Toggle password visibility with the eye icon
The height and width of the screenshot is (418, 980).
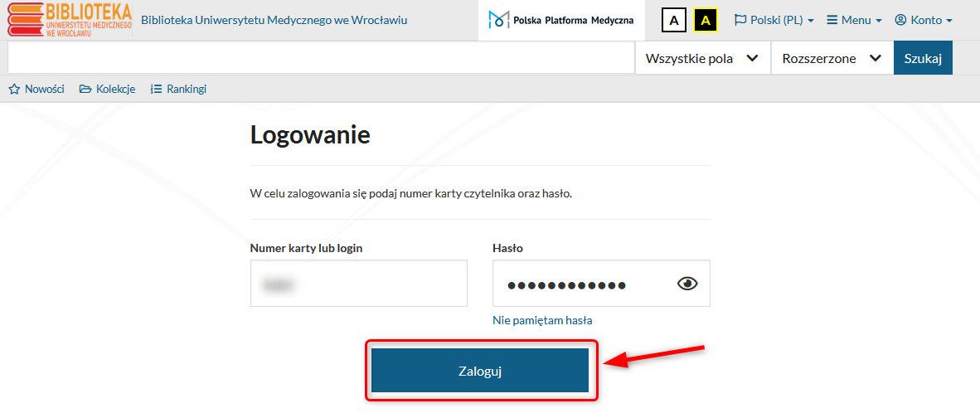coord(687,284)
